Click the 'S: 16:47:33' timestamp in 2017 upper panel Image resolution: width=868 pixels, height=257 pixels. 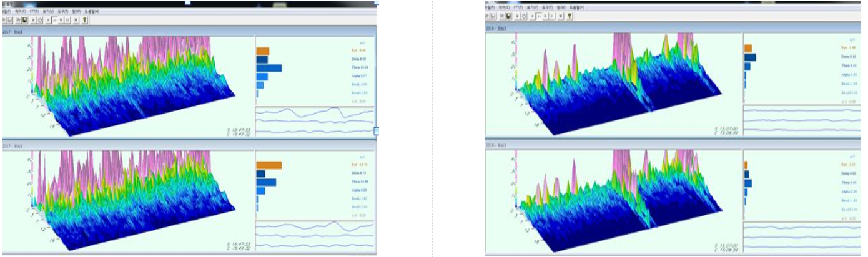pyautogui.click(x=239, y=128)
